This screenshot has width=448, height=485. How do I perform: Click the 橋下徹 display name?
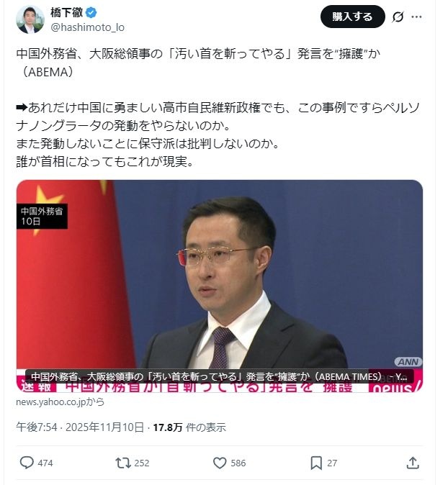(x=67, y=13)
